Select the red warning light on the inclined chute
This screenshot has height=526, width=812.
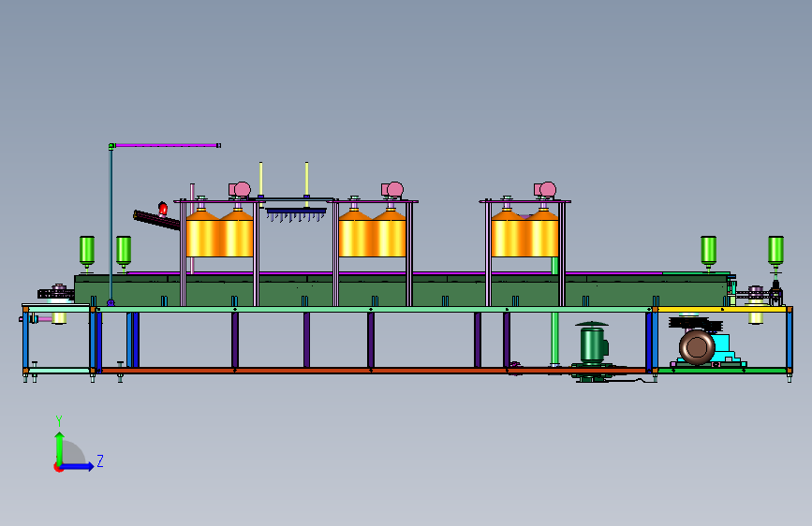click(163, 208)
